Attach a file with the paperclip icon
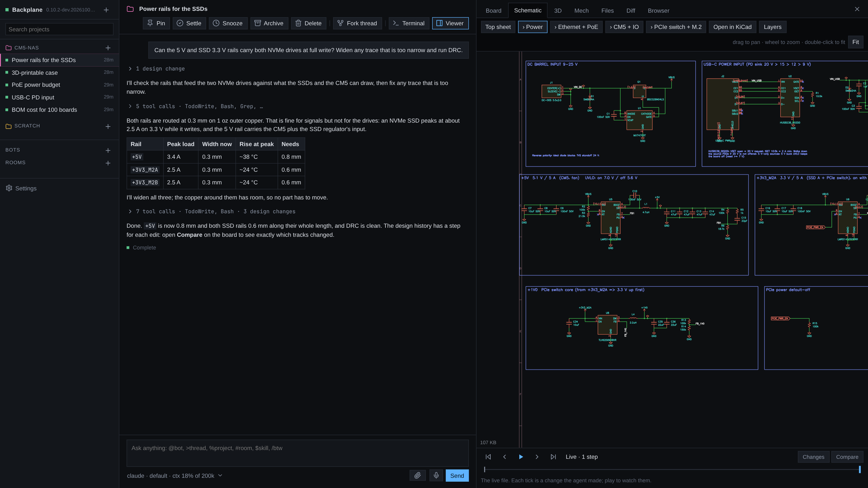The width and height of the screenshot is (868, 488). (x=418, y=476)
